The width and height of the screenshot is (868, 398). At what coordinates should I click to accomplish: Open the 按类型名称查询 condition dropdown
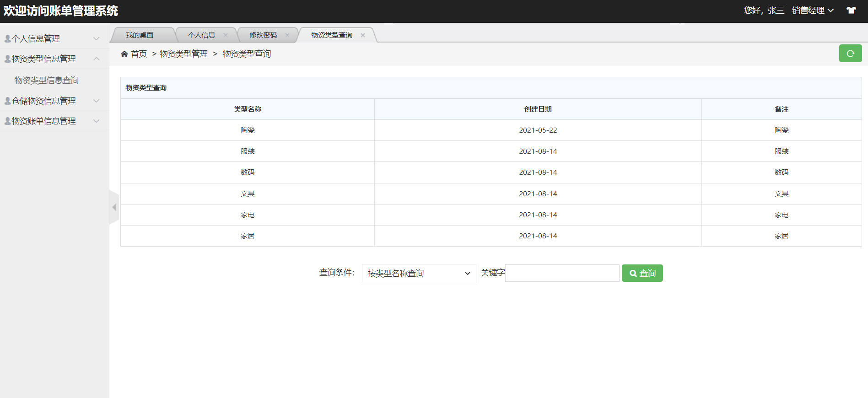tap(419, 273)
